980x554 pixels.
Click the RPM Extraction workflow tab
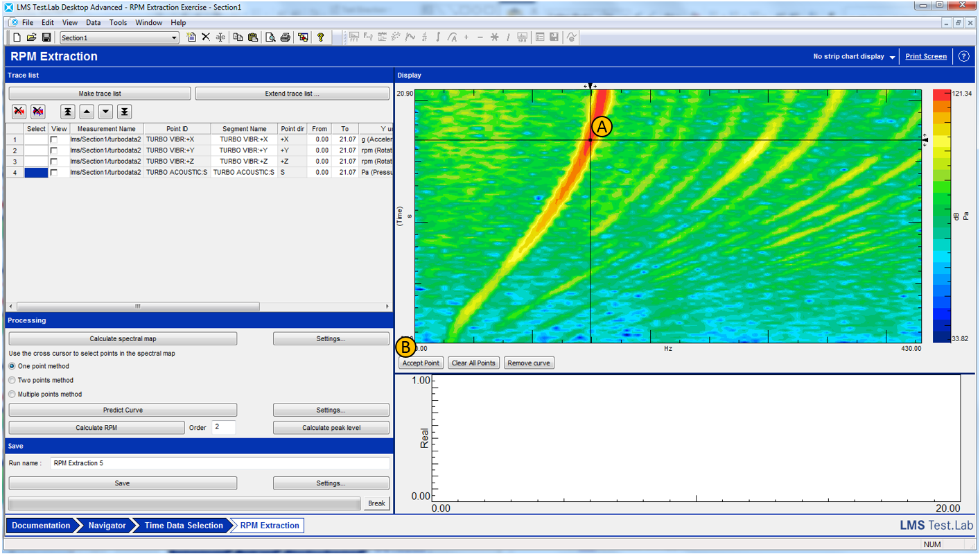tap(270, 526)
